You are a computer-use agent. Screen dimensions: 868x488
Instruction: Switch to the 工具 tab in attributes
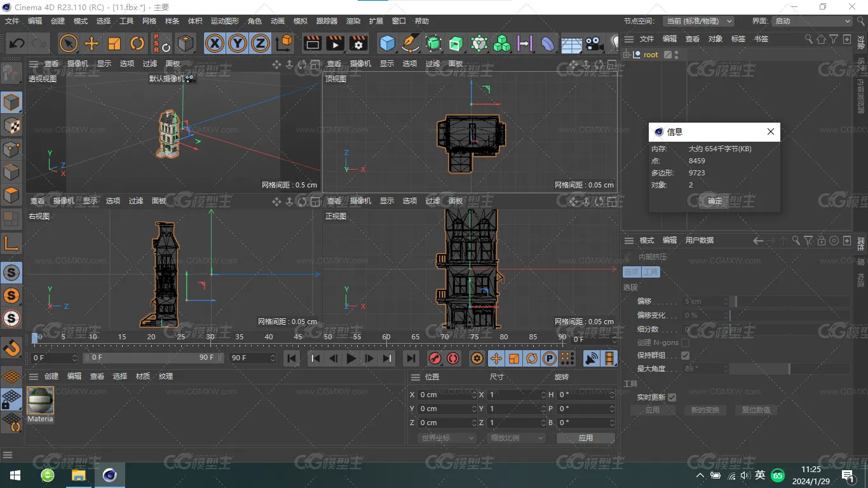(651, 272)
